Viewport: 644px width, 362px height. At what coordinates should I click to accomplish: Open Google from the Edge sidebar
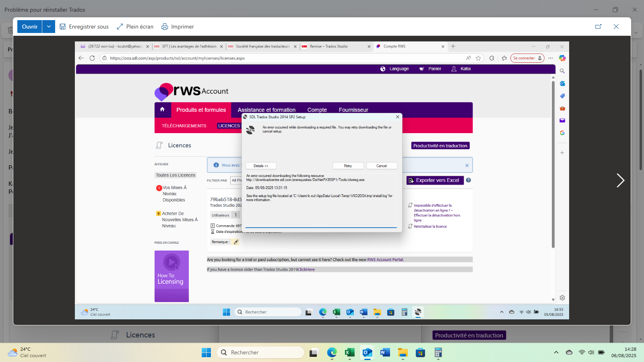pos(562,133)
